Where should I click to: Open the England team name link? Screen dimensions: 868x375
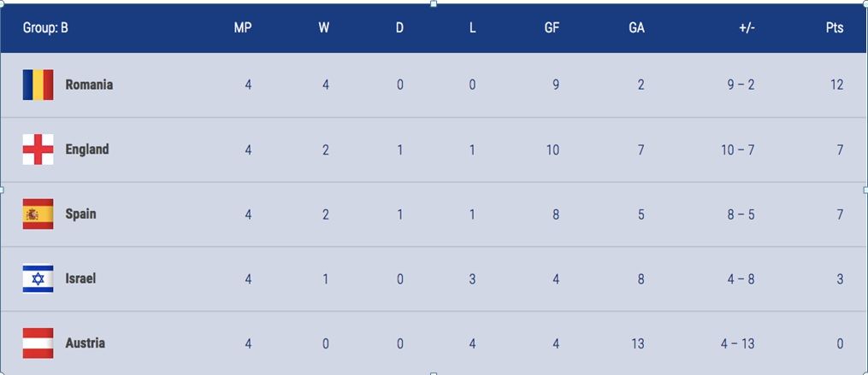click(x=87, y=149)
